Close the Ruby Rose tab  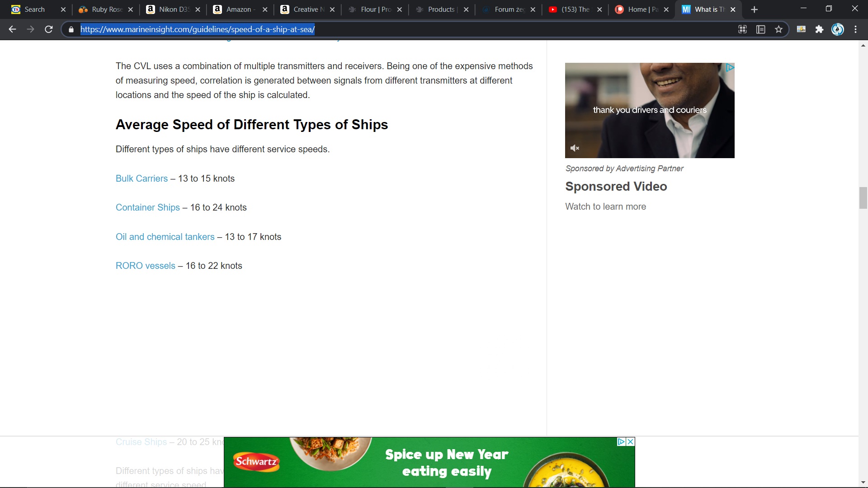[130, 9]
